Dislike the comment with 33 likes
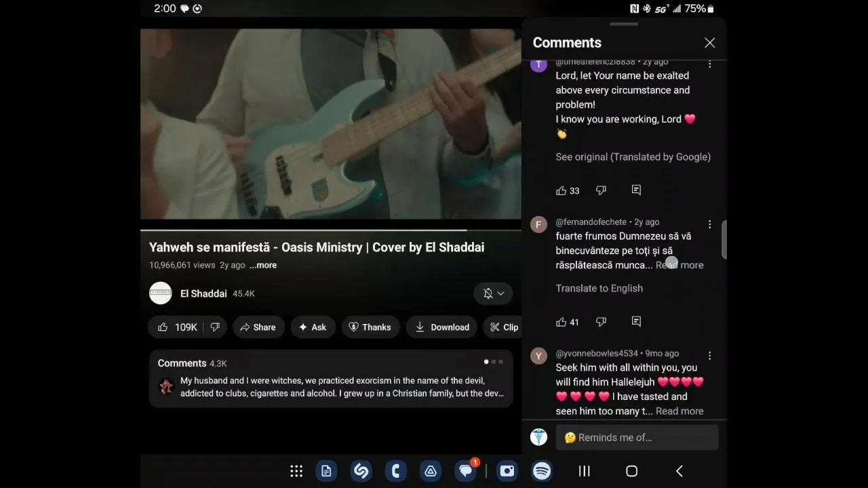 pos(601,190)
